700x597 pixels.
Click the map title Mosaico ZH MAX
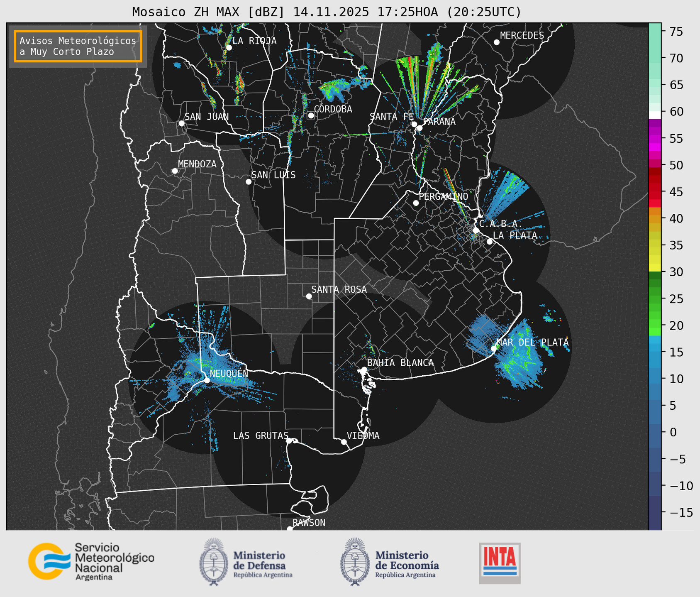pos(326,12)
